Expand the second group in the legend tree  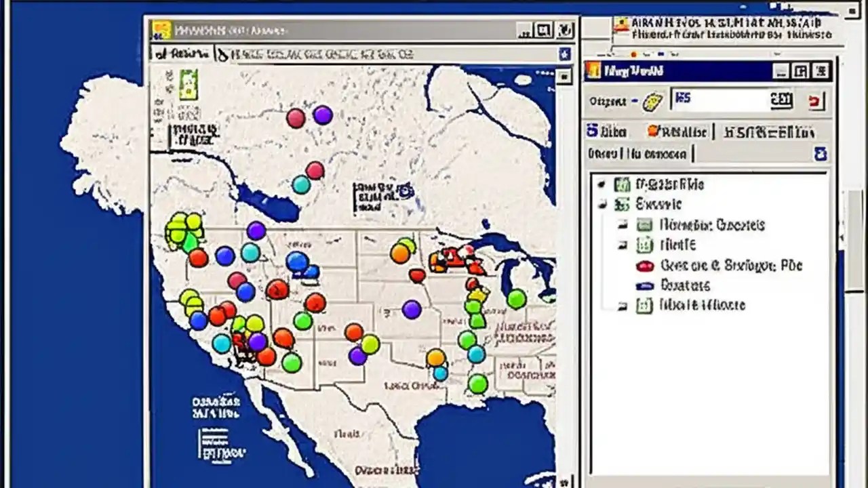click(602, 204)
